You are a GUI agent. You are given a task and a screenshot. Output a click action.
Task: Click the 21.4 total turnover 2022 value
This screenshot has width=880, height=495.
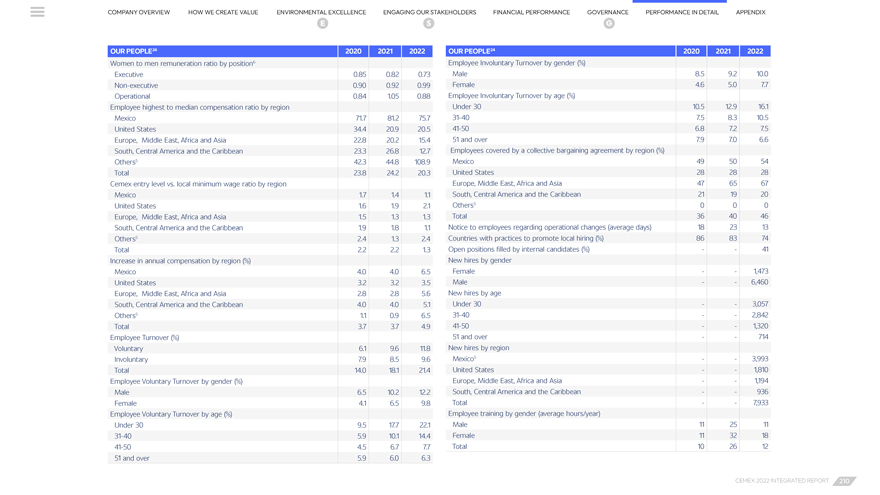pos(424,370)
